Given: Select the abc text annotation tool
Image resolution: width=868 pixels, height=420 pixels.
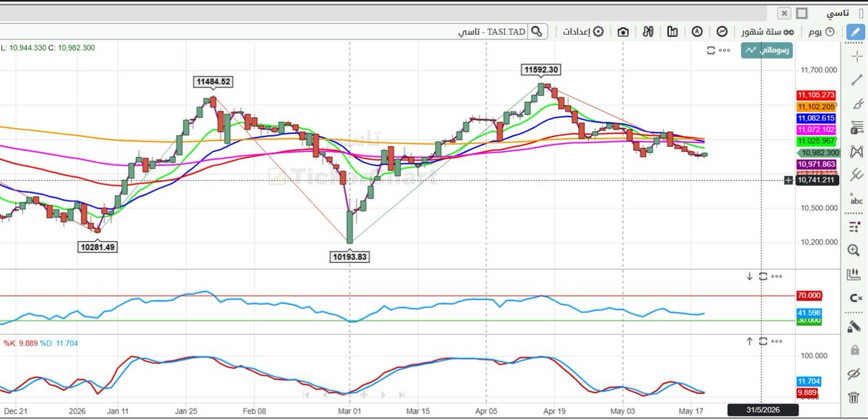Looking at the screenshot, I should (x=857, y=200).
